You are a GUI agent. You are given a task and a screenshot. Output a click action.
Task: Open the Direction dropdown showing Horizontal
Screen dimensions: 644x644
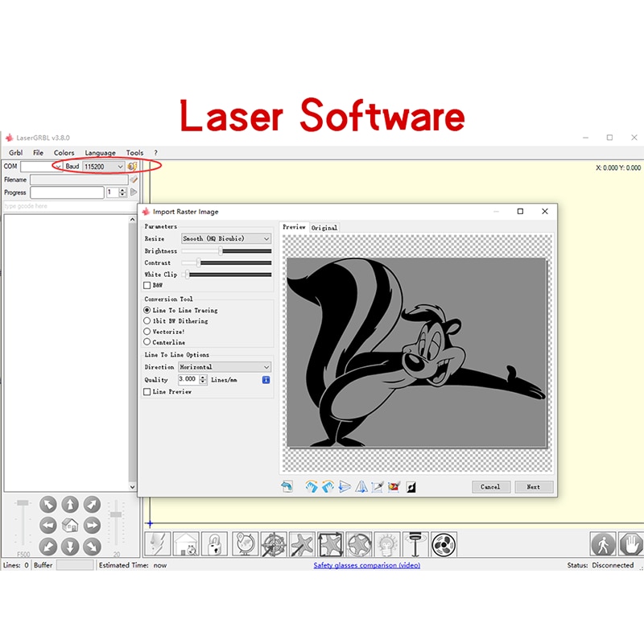click(225, 367)
